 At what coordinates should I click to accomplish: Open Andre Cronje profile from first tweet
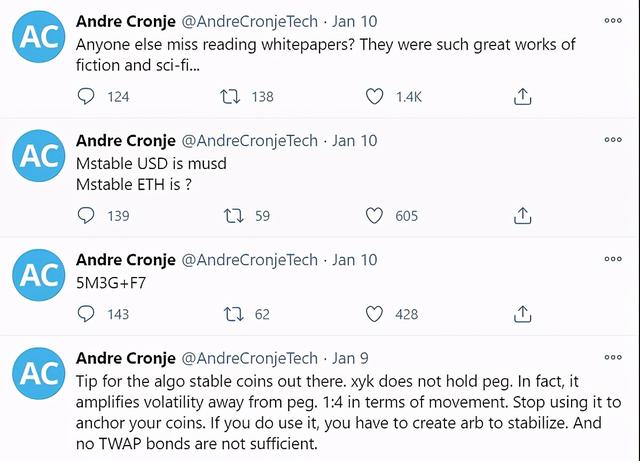[x=124, y=22]
